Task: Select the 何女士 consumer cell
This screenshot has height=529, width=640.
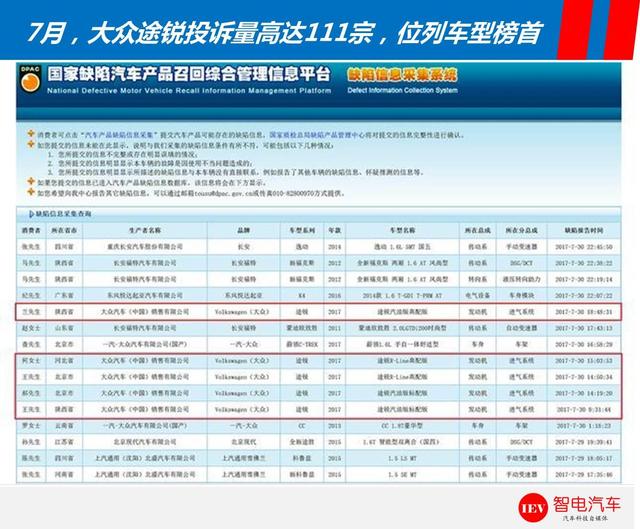Action: tap(31, 361)
